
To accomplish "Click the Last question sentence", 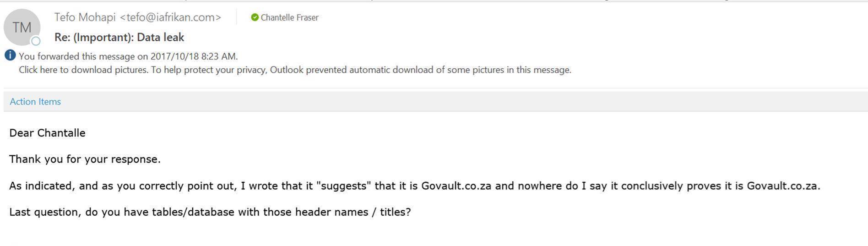I will click(x=210, y=212).
